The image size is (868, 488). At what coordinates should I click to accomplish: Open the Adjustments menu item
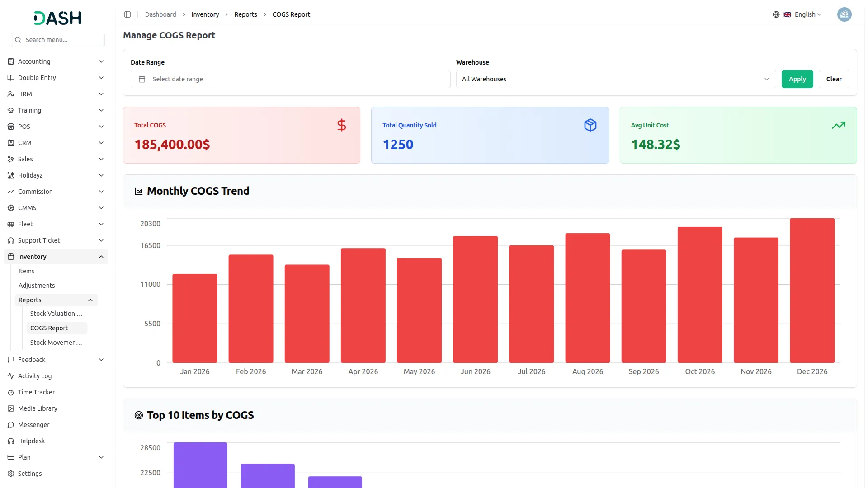click(x=37, y=286)
